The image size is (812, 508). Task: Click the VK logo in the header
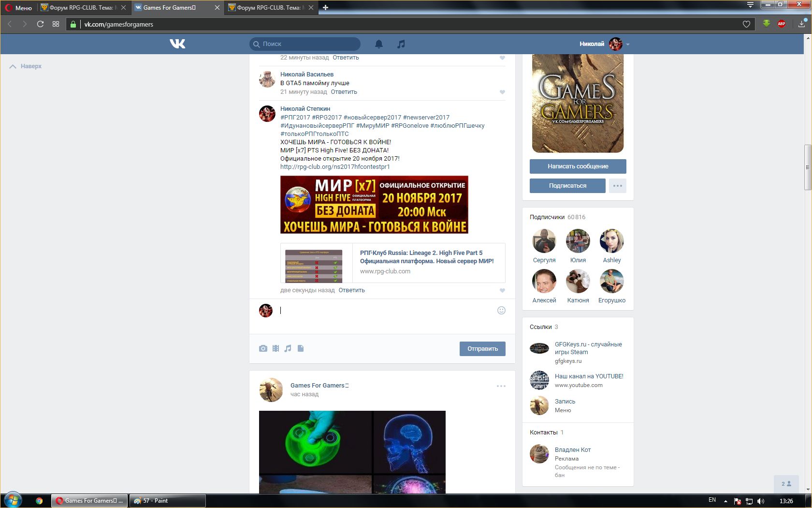coord(177,44)
